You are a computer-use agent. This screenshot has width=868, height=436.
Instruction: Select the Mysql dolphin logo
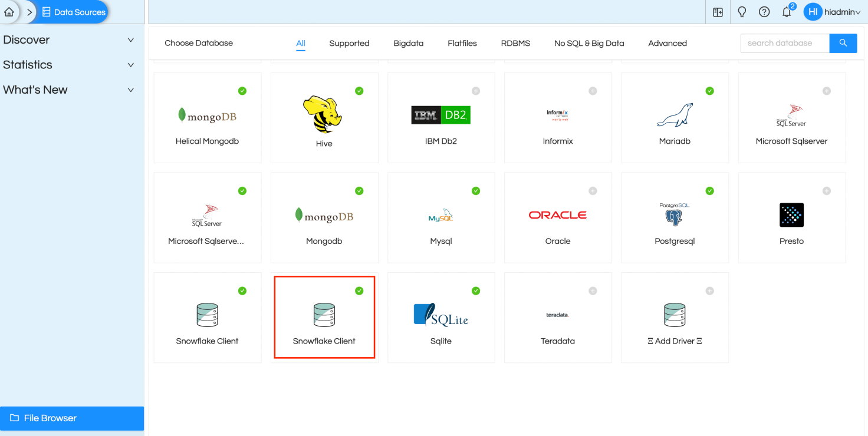pyautogui.click(x=441, y=216)
